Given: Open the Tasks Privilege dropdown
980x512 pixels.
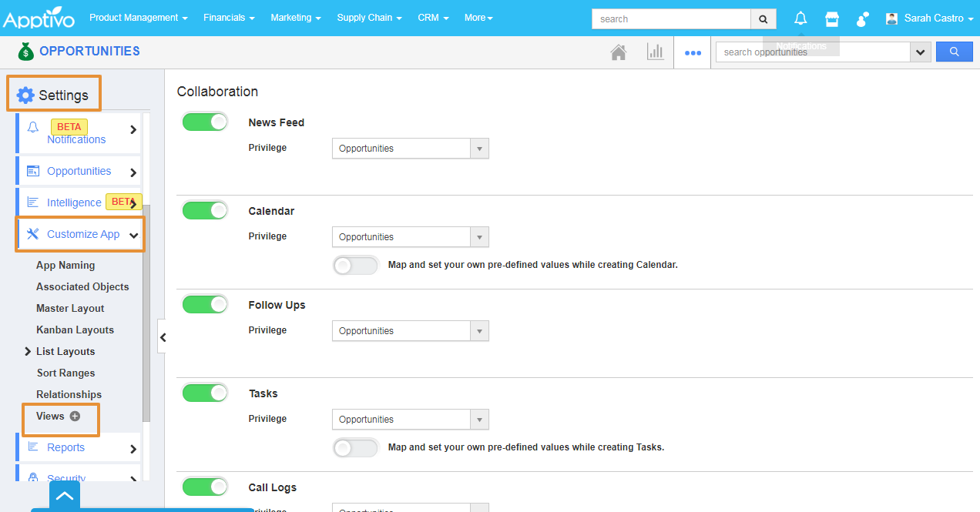Looking at the screenshot, I should pyautogui.click(x=410, y=420).
